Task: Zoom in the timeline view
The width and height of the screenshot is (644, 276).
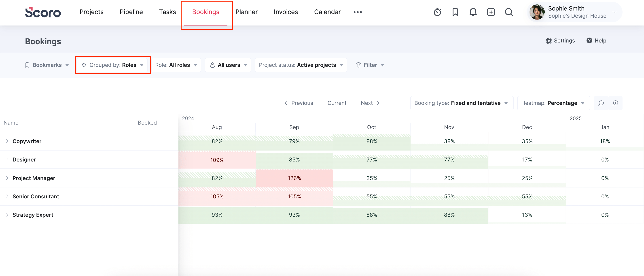Action: coord(615,103)
